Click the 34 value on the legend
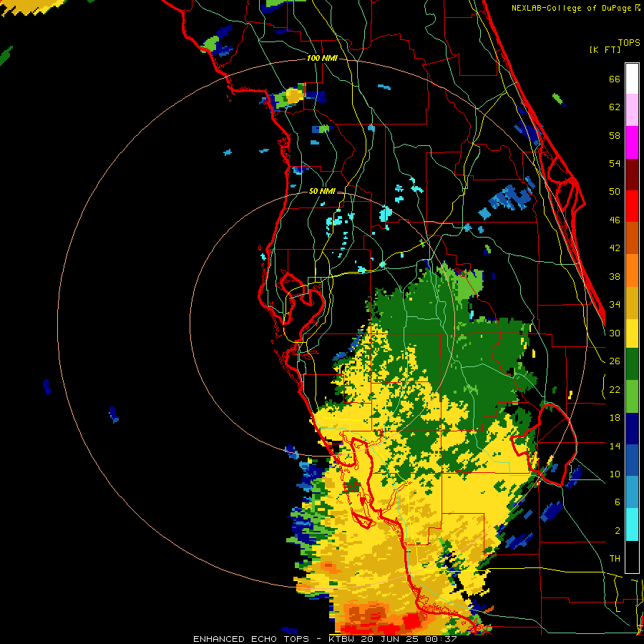This screenshot has height=644, width=644. coord(615,305)
